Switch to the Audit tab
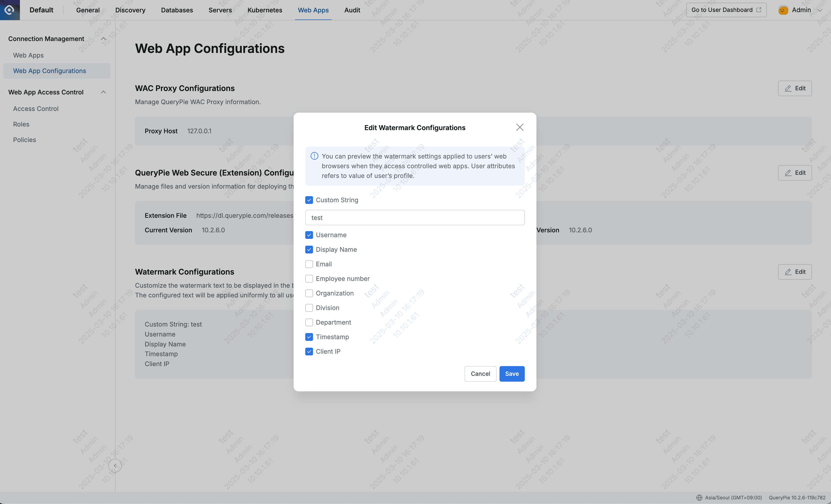The height and width of the screenshot is (504, 831). pos(352,10)
